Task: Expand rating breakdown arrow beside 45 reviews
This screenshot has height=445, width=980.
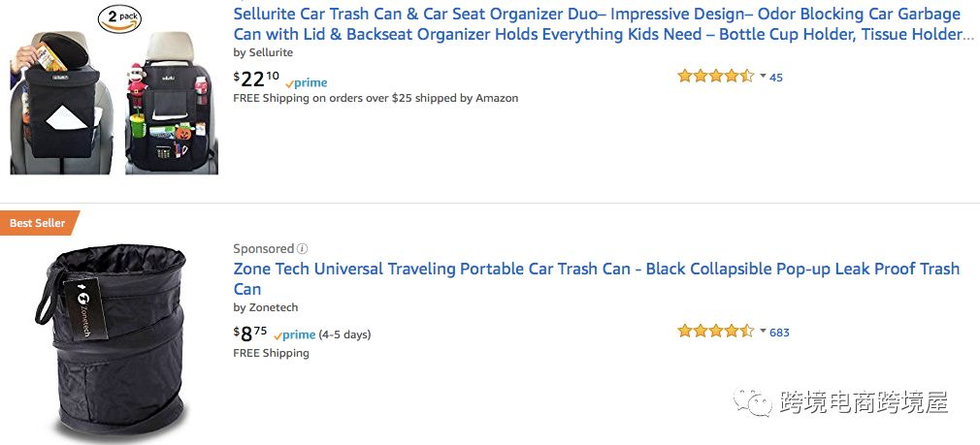Action: click(x=763, y=77)
